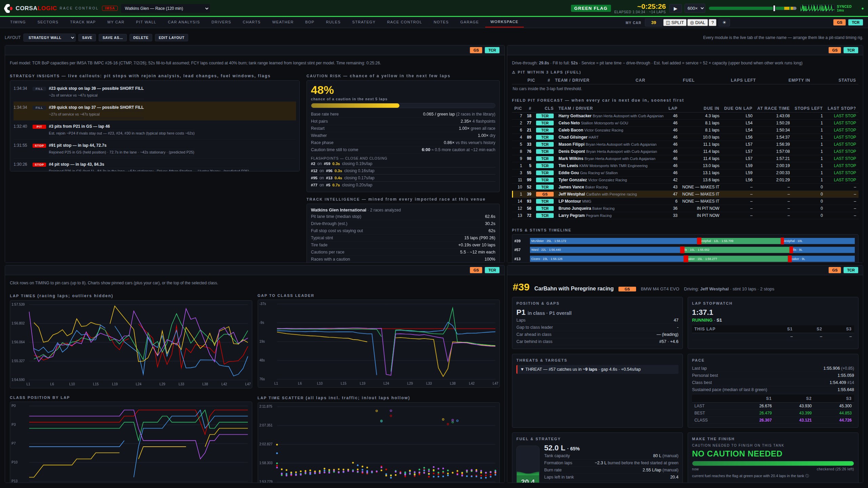
Task: Click the green sync latency waveform
Action: [817, 8]
